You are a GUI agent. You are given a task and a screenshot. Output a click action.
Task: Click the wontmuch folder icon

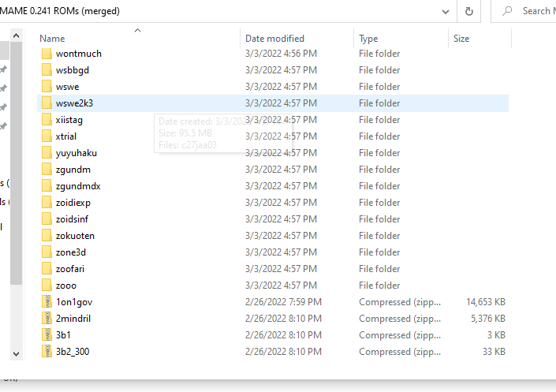pyautogui.click(x=47, y=54)
